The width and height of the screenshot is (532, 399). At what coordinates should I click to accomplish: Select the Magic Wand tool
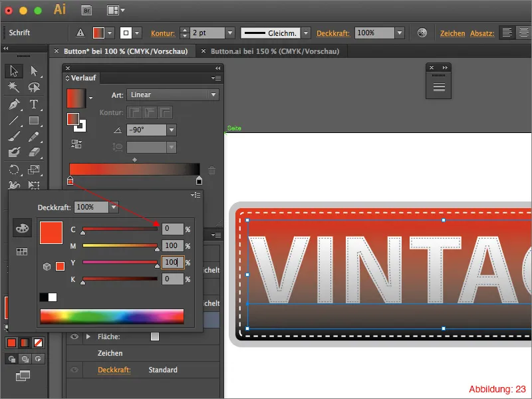click(14, 87)
